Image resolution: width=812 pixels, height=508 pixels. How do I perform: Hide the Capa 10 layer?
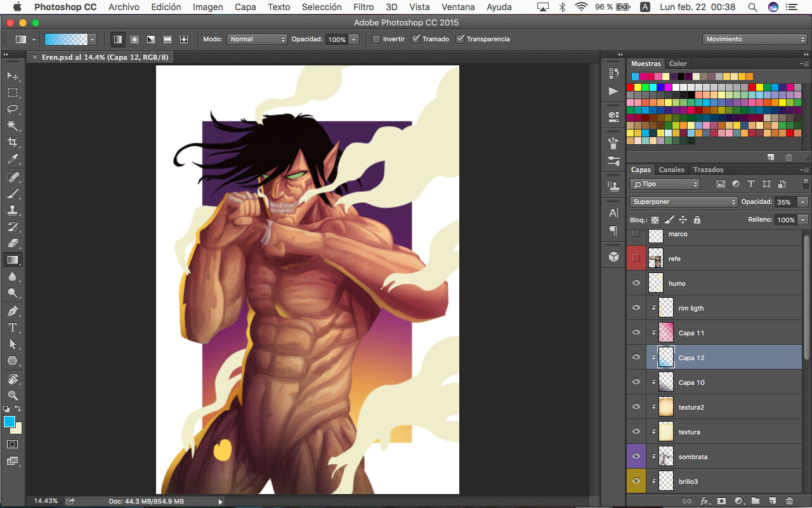pyautogui.click(x=636, y=382)
